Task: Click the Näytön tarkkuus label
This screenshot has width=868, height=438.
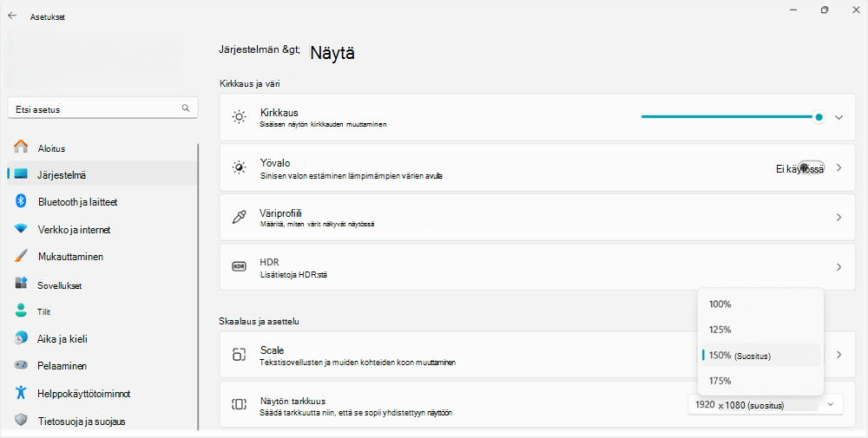Action: [293, 401]
